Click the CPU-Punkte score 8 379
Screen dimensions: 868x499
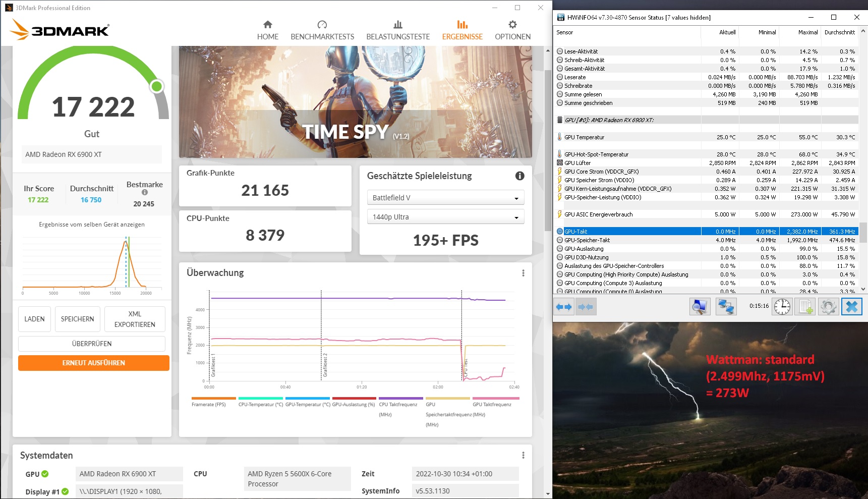265,235
